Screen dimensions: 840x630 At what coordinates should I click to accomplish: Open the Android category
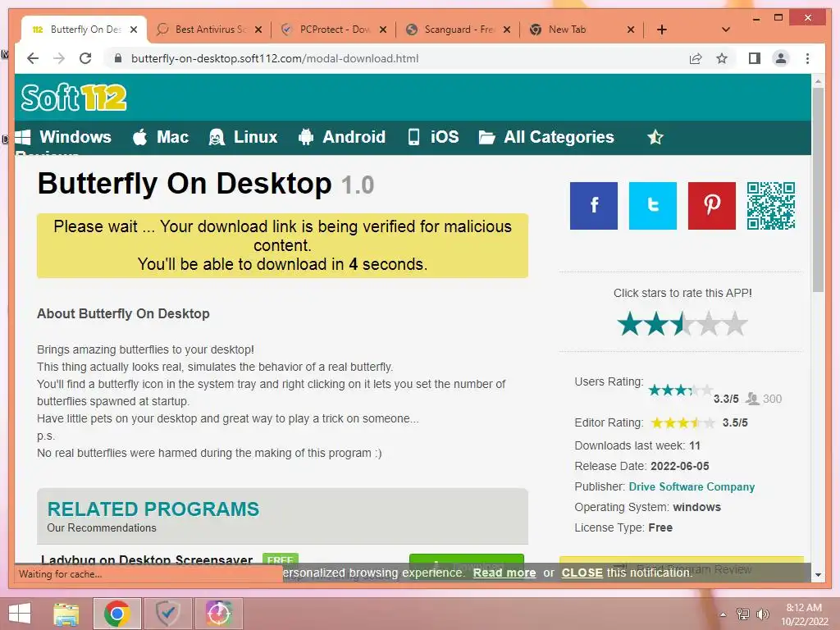[x=342, y=137]
